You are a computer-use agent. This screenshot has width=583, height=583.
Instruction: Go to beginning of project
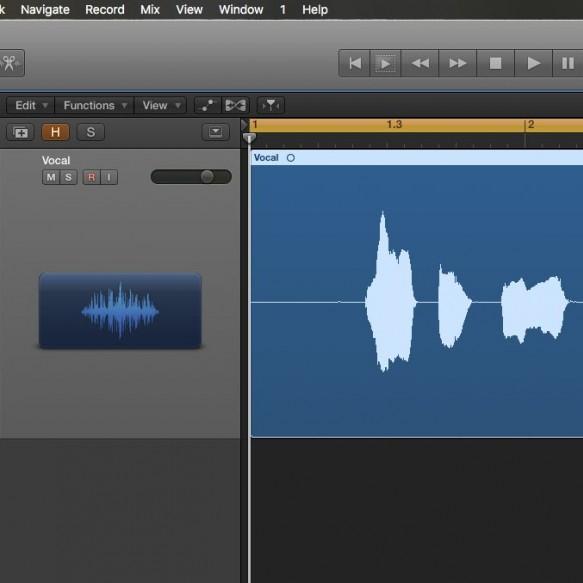[x=354, y=63]
